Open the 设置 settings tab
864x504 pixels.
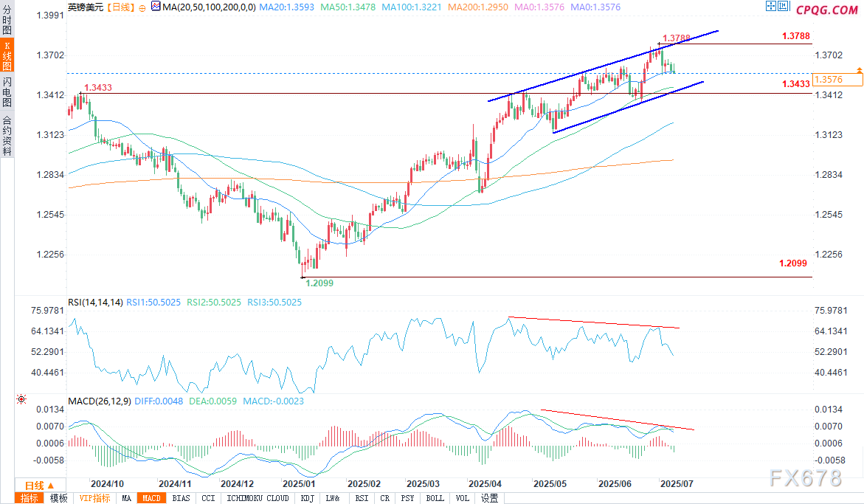[x=489, y=498]
